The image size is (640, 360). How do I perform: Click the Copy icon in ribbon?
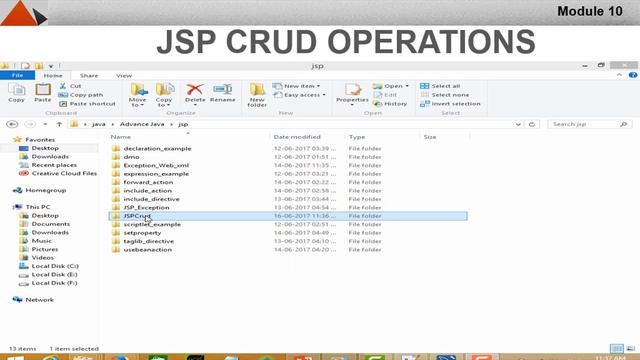point(16,93)
